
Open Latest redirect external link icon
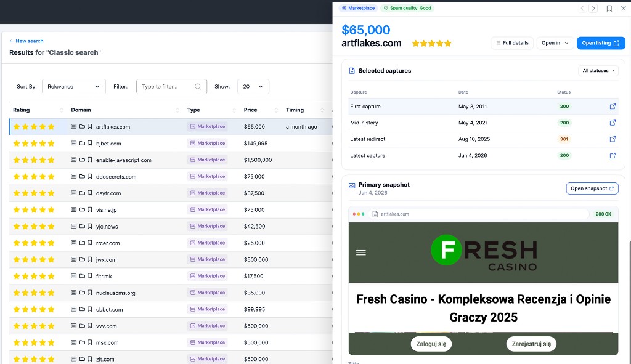[x=613, y=139]
